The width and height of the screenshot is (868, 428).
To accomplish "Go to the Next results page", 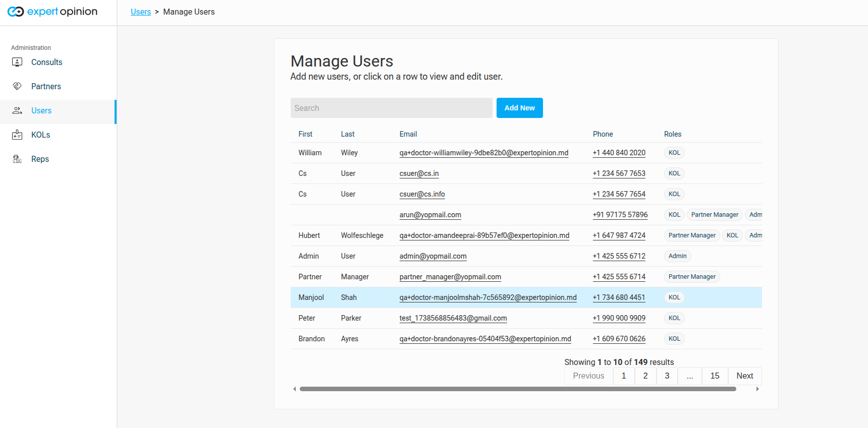I will click(744, 376).
